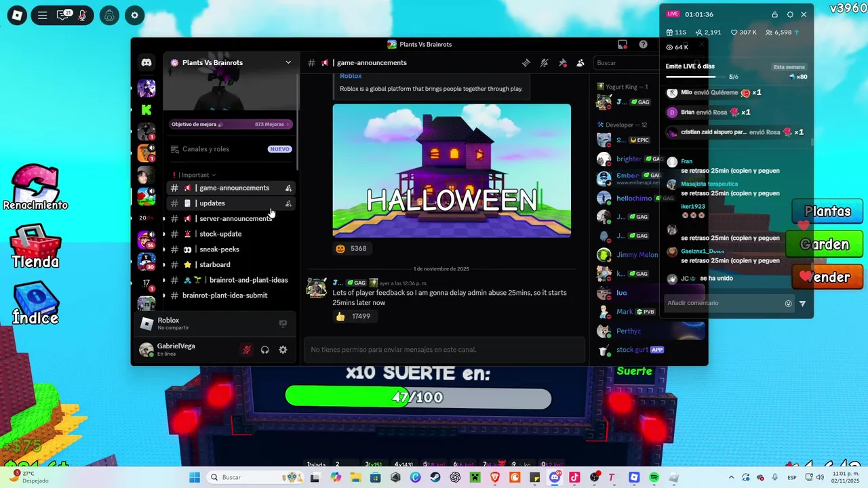Open the Objetivo de mejora boost bar
The width and height of the screenshot is (868, 488).
tap(231, 124)
